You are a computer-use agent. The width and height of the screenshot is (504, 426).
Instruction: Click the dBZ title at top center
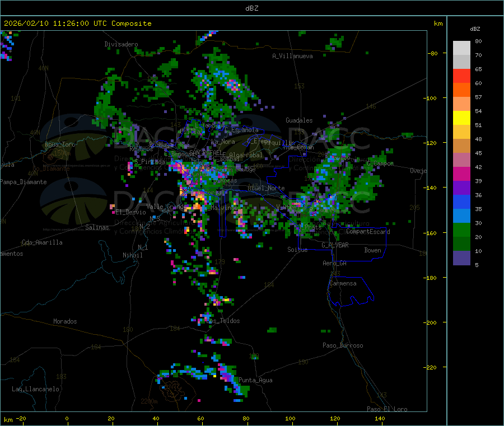[x=251, y=8]
